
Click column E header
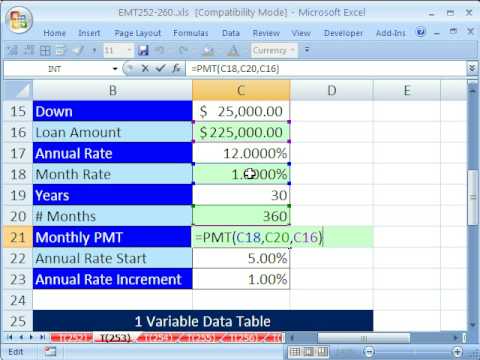(x=407, y=90)
